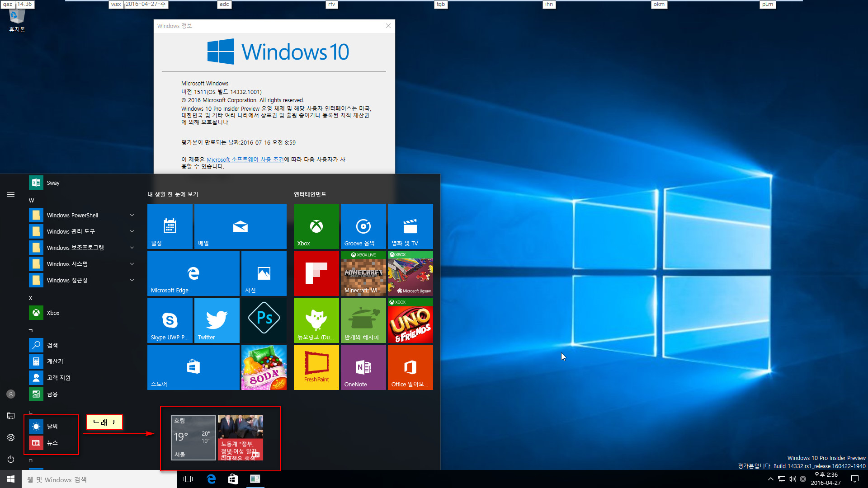
Task: Open 고객 지원 in the app list
Action: pos(83,378)
